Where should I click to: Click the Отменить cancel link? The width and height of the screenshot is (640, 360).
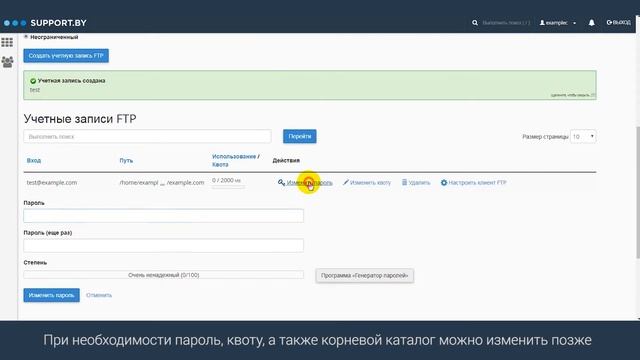point(99,295)
